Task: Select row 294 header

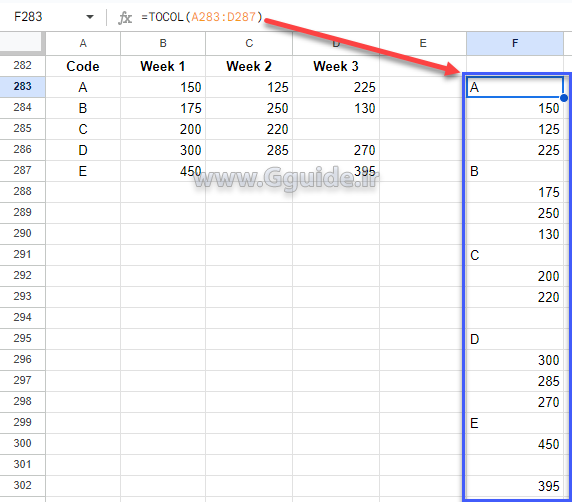Action: (x=22, y=318)
